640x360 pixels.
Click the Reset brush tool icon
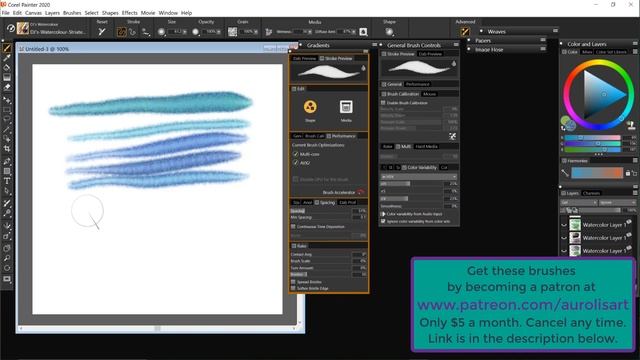(x=102, y=31)
